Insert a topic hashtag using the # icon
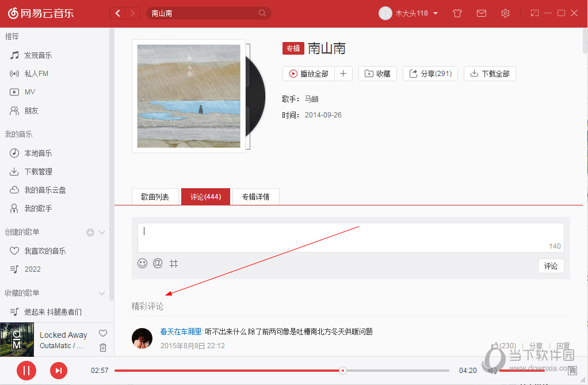The height and width of the screenshot is (385, 588). (x=173, y=263)
